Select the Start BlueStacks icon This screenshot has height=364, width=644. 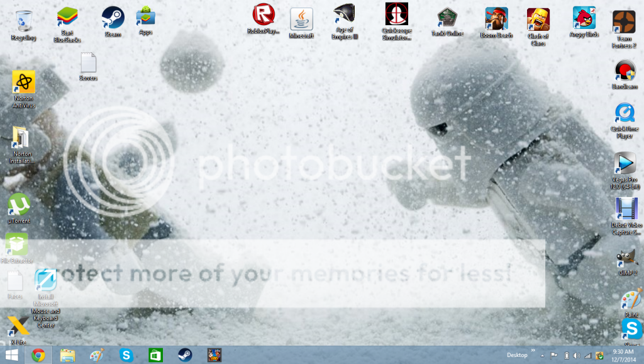68,17
